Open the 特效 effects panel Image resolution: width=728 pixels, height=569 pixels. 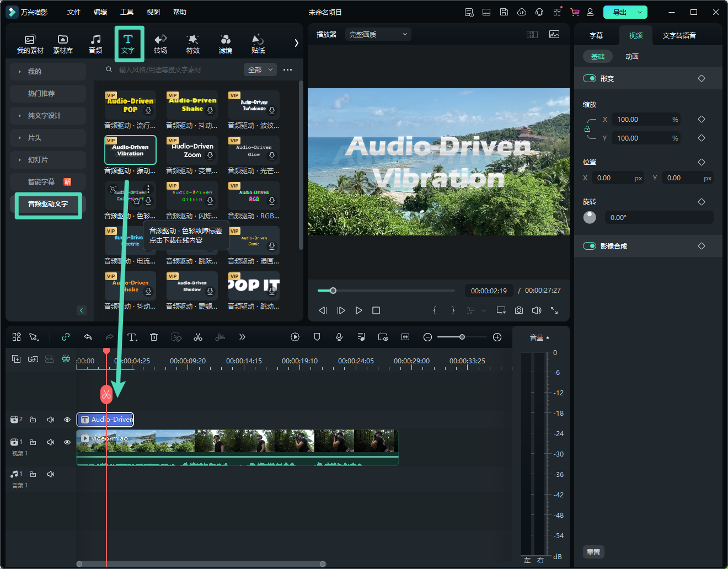coord(192,44)
